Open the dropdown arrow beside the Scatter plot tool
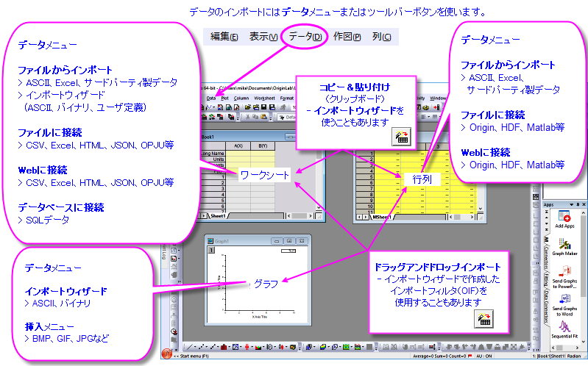 (207, 347)
